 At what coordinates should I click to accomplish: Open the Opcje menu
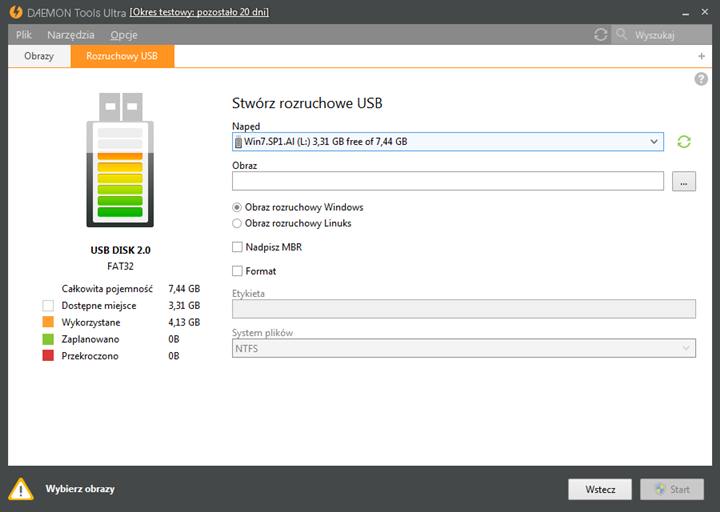point(124,35)
